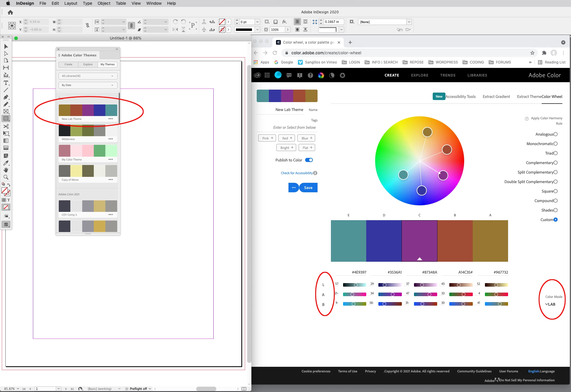This screenshot has width=571, height=392.
Task: Select the Hand tool
Action: [x=6, y=170]
